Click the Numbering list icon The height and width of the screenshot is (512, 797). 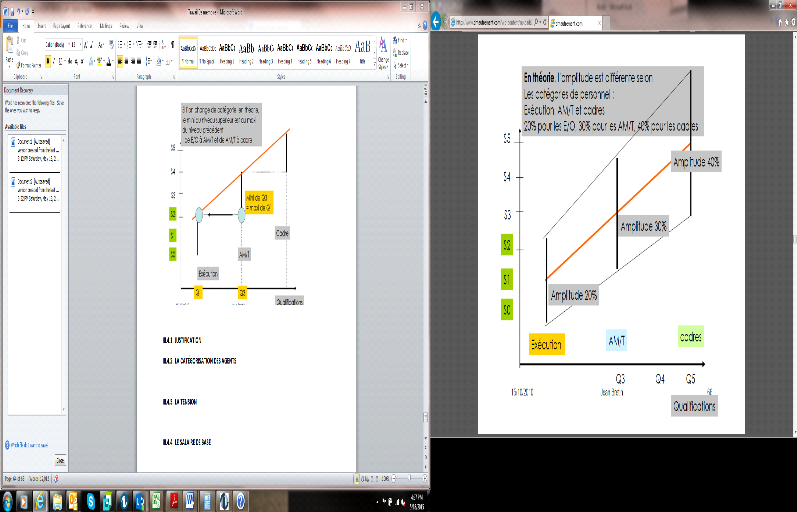tap(129, 44)
